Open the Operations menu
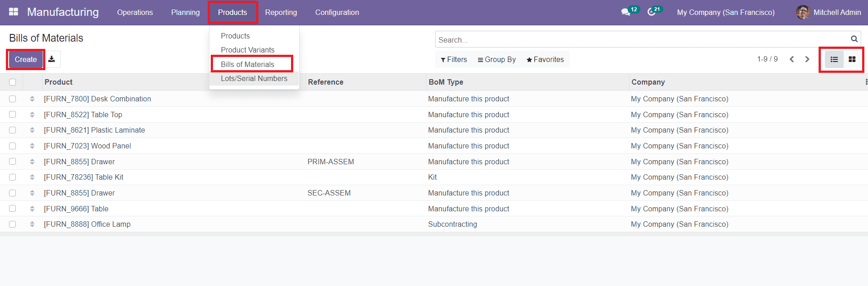Screen dimensions: 868x286 click(x=135, y=12)
